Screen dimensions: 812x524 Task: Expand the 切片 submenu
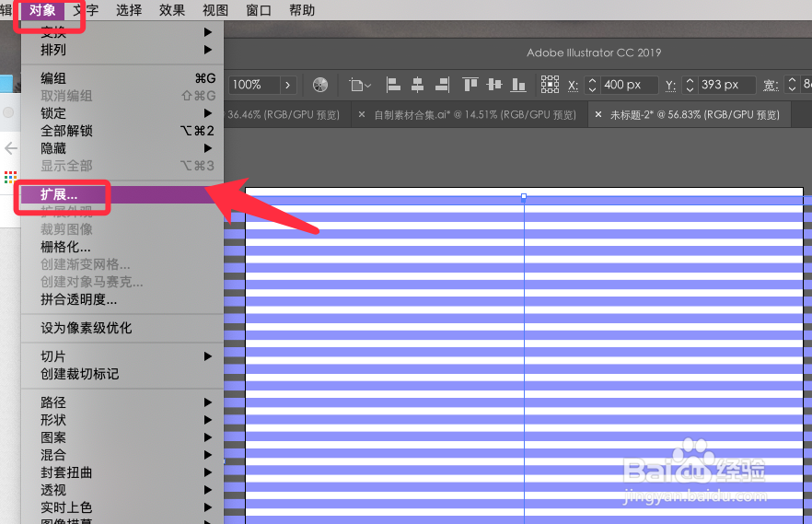pyautogui.click(x=122, y=356)
